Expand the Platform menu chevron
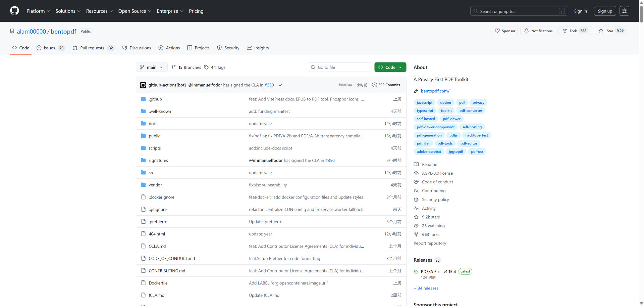 click(x=48, y=11)
